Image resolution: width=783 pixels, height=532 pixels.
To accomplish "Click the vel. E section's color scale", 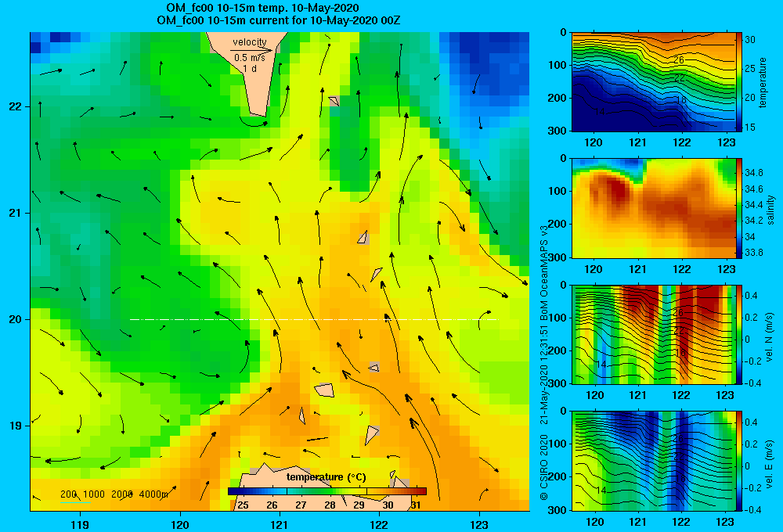I will tap(739, 460).
